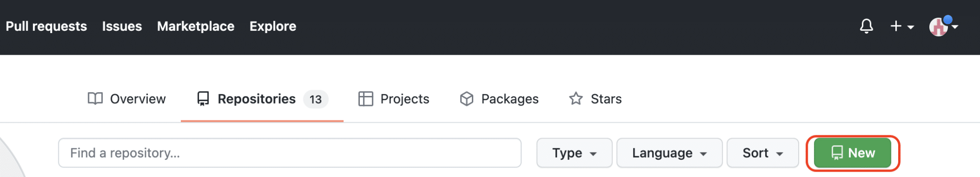Click the repository count badge 13
Image resolution: width=980 pixels, height=177 pixels.
point(315,99)
